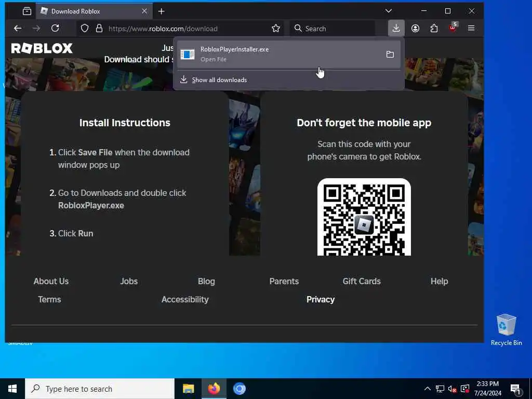532x399 pixels.
Task: Open the Windows Start menu
Action: [x=12, y=389]
